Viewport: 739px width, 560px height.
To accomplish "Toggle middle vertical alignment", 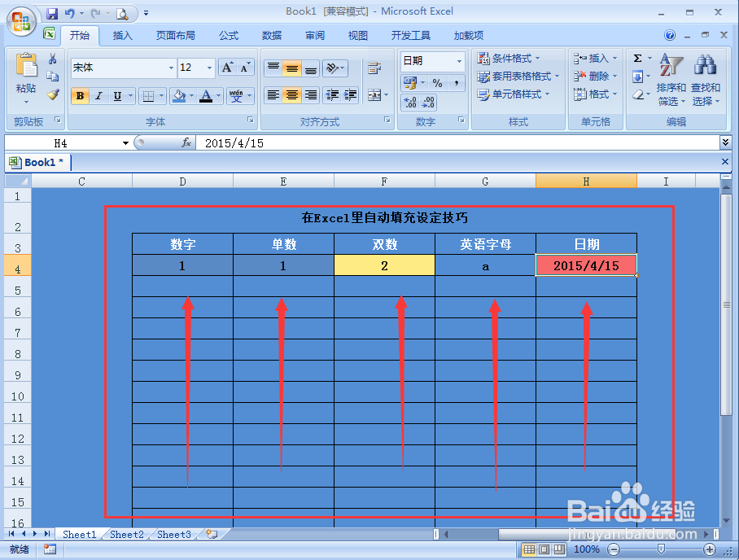I will click(291, 68).
